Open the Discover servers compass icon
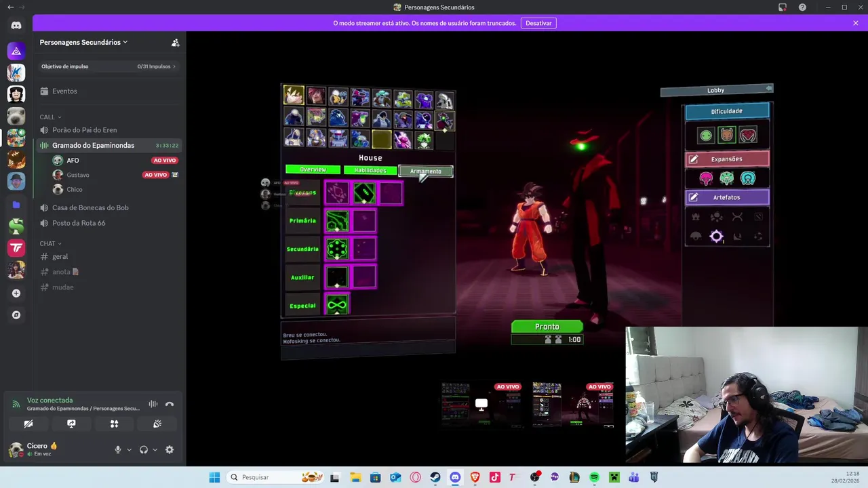The height and width of the screenshot is (488, 868). tap(16, 315)
